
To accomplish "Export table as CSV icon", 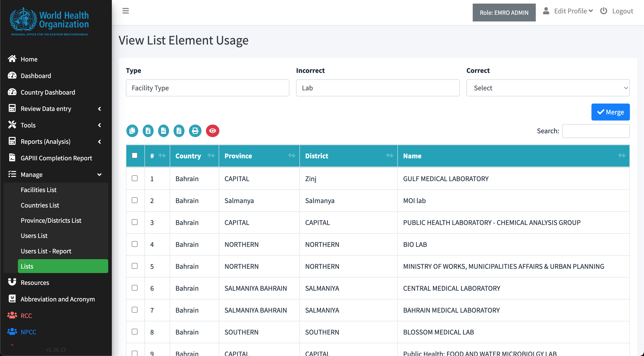I will tap(163, 131).
